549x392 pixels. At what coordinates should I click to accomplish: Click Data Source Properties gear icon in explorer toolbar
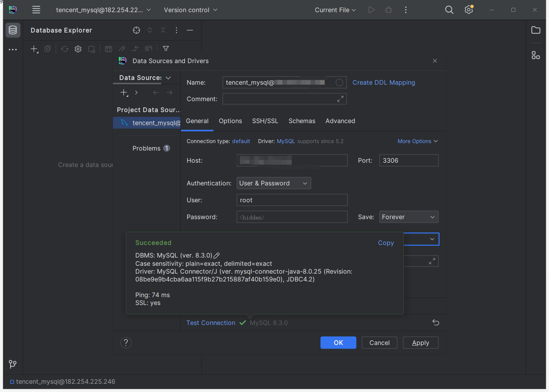[78, 49]
